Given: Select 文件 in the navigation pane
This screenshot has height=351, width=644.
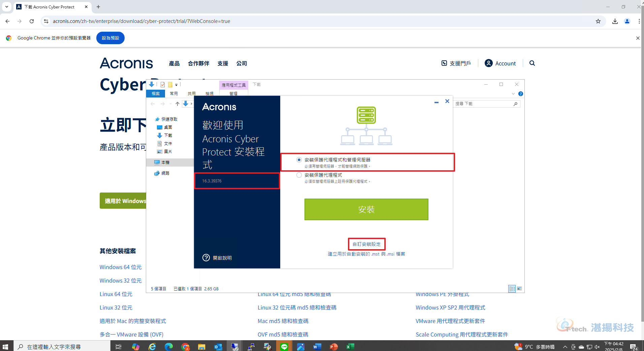Looking at the screenshot, I should (x=165, y=143).
